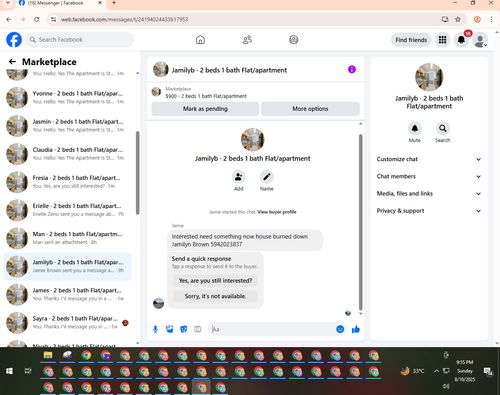500x395 pixels.
Task: Go to the Home feed icon
Action: click(x=200, y=40)
